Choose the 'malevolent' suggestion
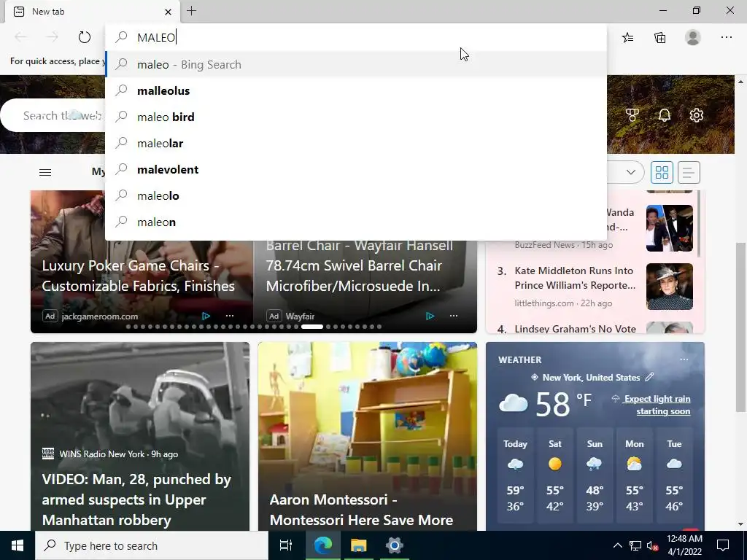 356,169
